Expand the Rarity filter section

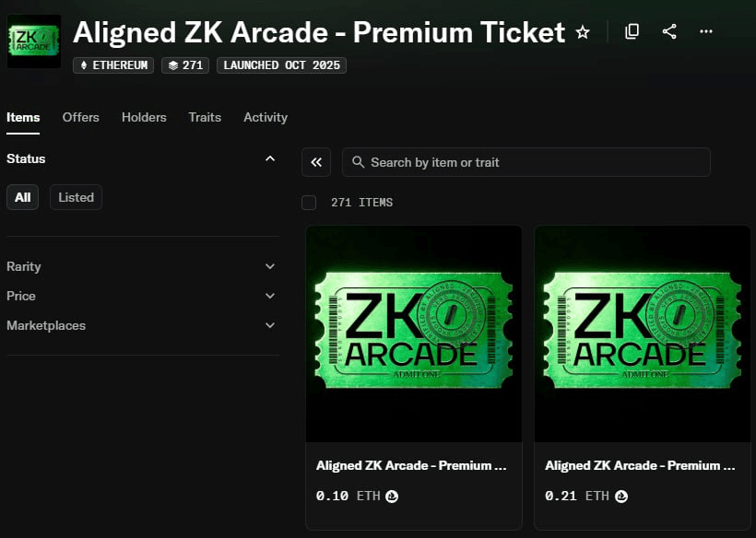click(270, 266)
